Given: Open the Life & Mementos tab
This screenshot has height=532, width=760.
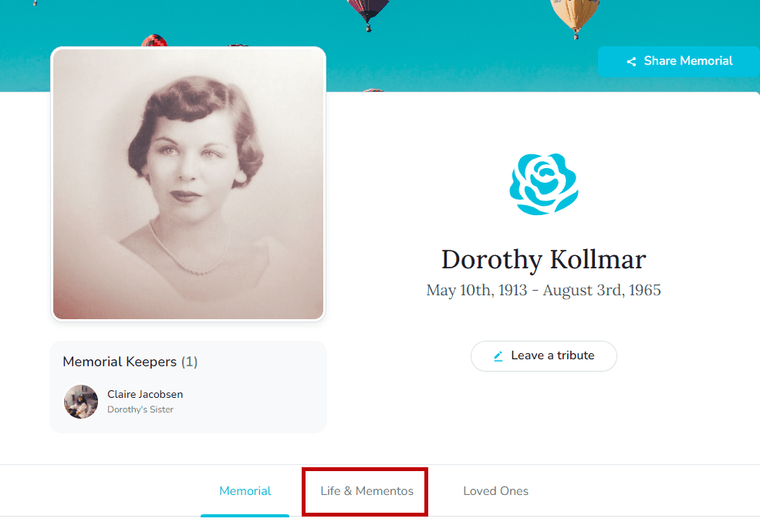Looking at the screenshot, I should coord(366,491).
